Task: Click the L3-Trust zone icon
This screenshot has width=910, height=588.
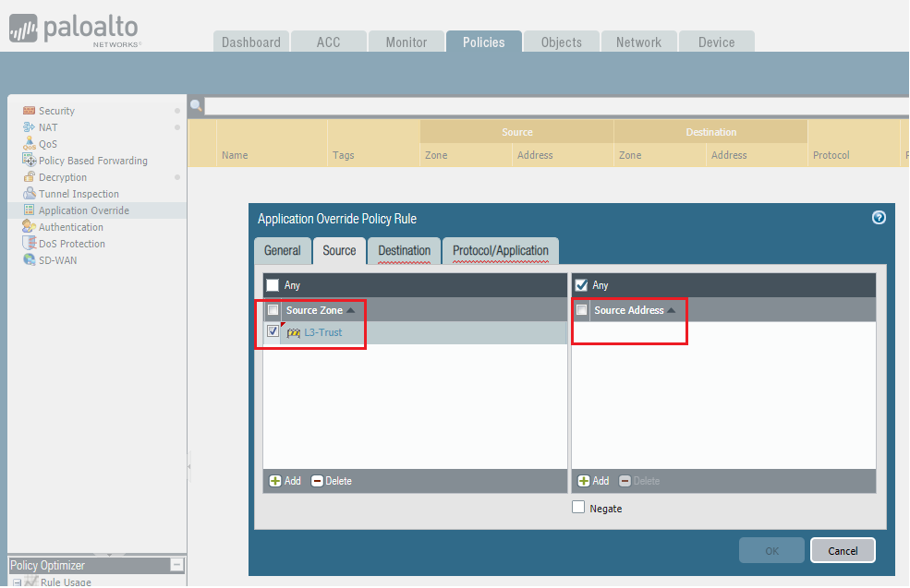Action: (x=294, y=333)
